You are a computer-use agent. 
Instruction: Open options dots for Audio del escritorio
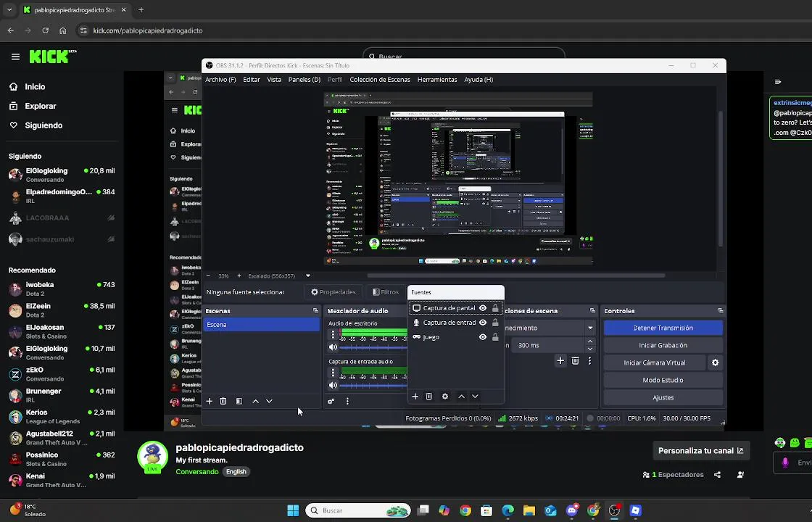333,334
